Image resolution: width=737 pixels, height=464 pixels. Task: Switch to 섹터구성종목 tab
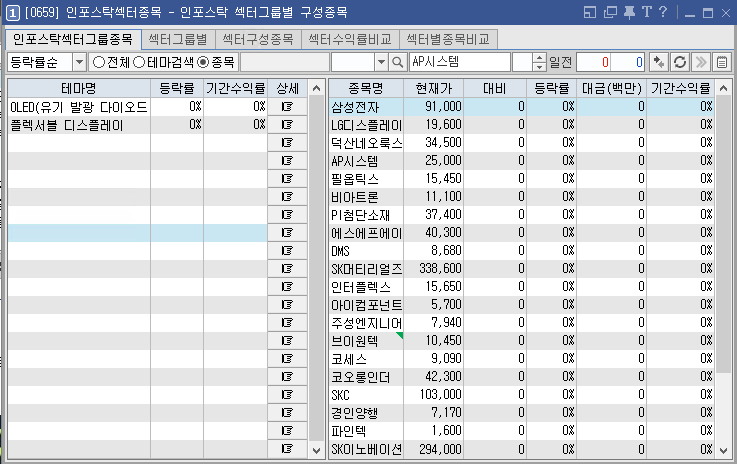pyautogui.click(x=258, y=39)
